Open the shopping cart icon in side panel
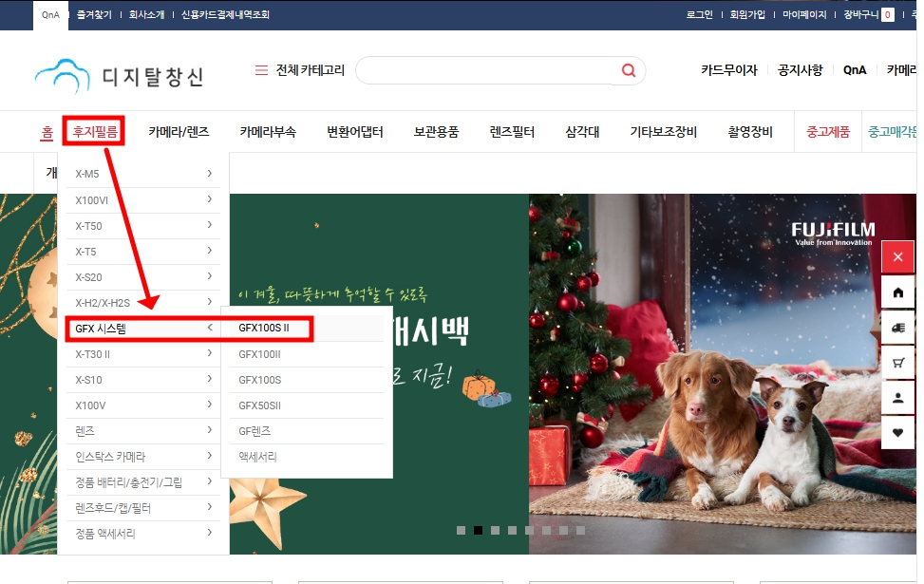The width and height of the screenshot is (924, 584). pyautogui.click(x=897, y=363)
